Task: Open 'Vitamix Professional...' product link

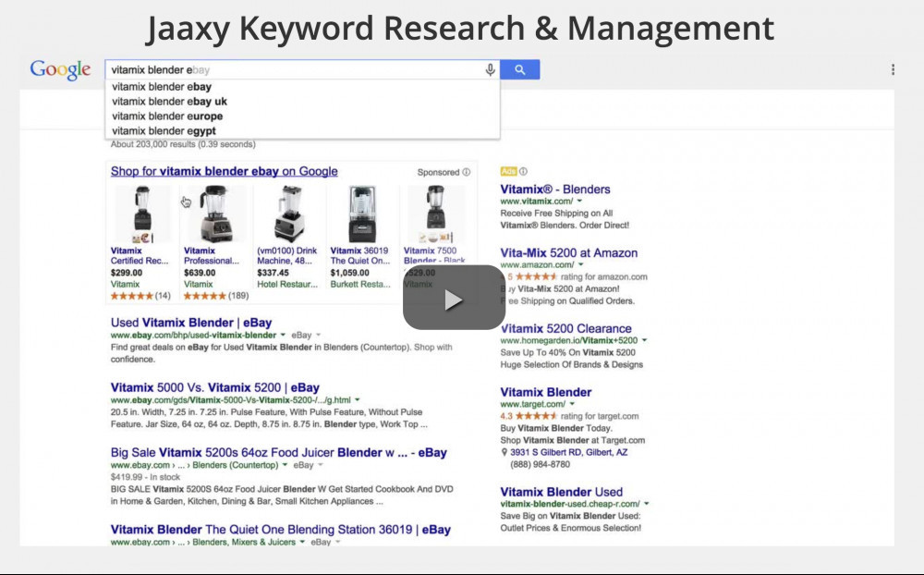Action: [212, 256]
